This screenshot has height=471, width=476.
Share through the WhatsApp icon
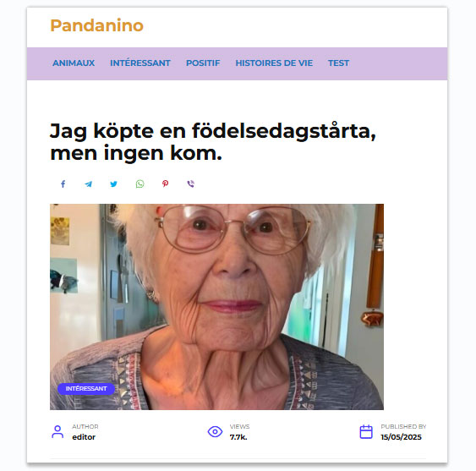[140, 184]
